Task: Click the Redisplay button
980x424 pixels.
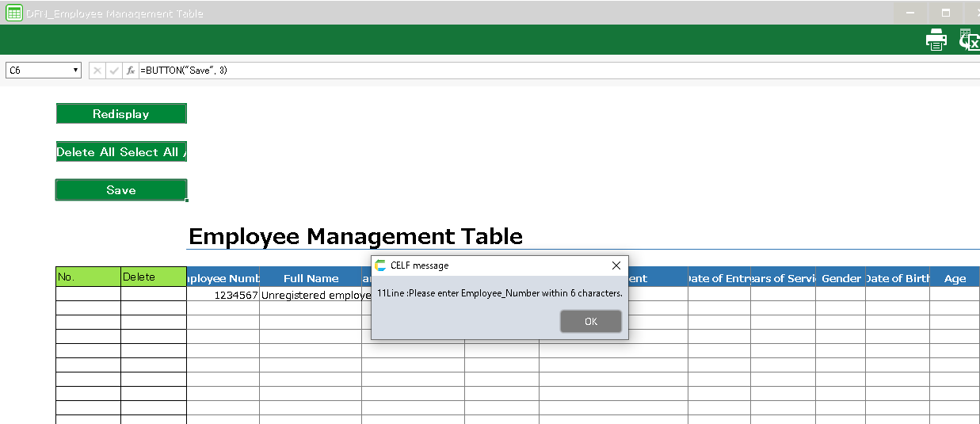Action: tap(121, 114)
